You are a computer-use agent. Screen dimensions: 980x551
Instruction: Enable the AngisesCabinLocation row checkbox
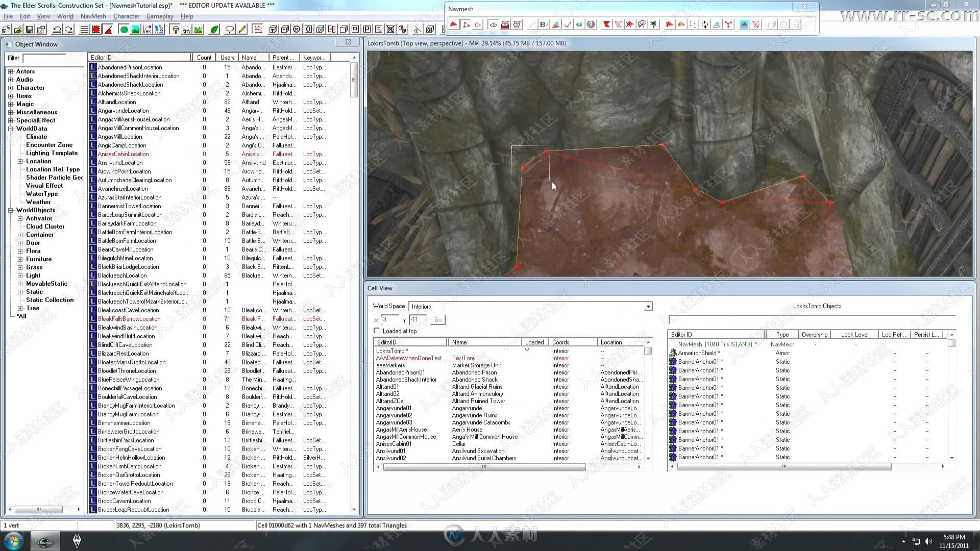[92, 154]
